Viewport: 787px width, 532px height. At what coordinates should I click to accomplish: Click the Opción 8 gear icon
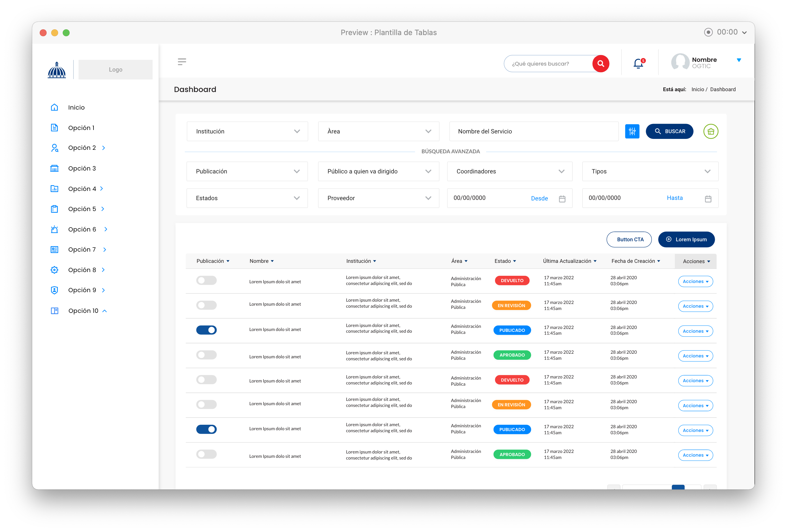tap(55, 270)
